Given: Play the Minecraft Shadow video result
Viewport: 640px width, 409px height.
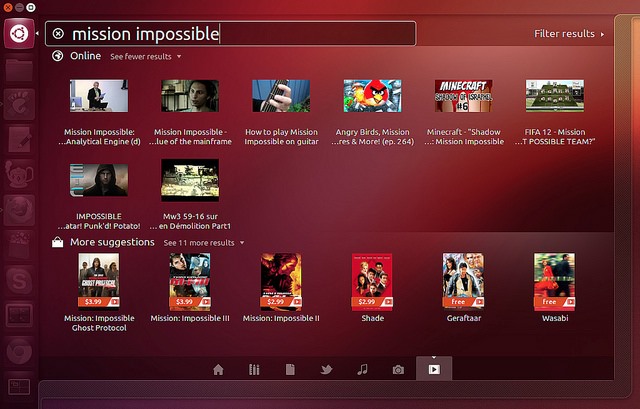Looking at the screenshot, I should click(463, 96).
